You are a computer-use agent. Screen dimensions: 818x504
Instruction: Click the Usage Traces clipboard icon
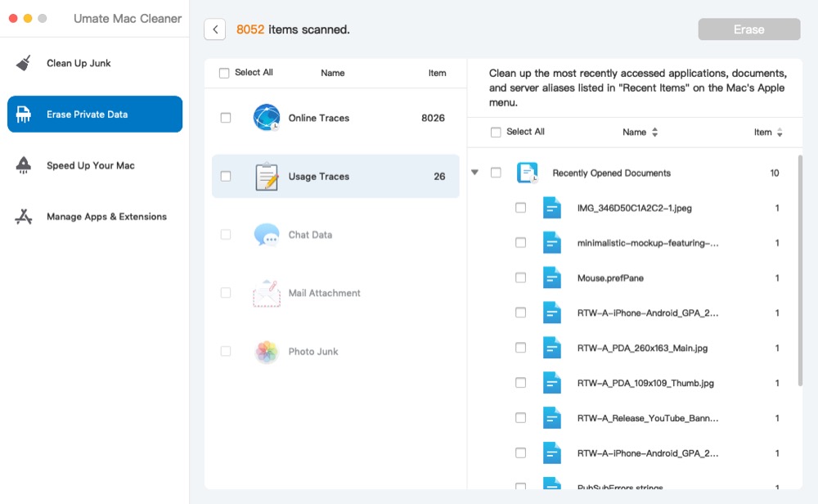(267, 177)
